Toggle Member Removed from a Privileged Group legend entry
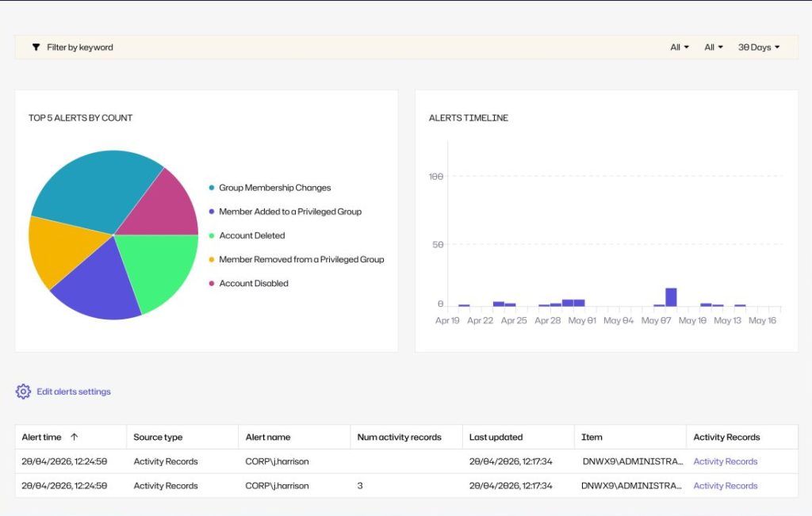This screenshot has width=812, height=516. click(297, 259)
